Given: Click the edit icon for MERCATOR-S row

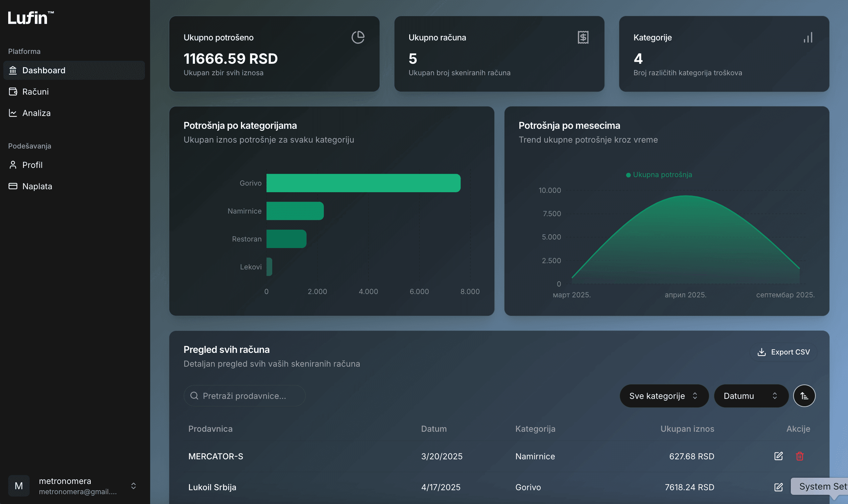Looking at the screenshot, I should 778,456.
